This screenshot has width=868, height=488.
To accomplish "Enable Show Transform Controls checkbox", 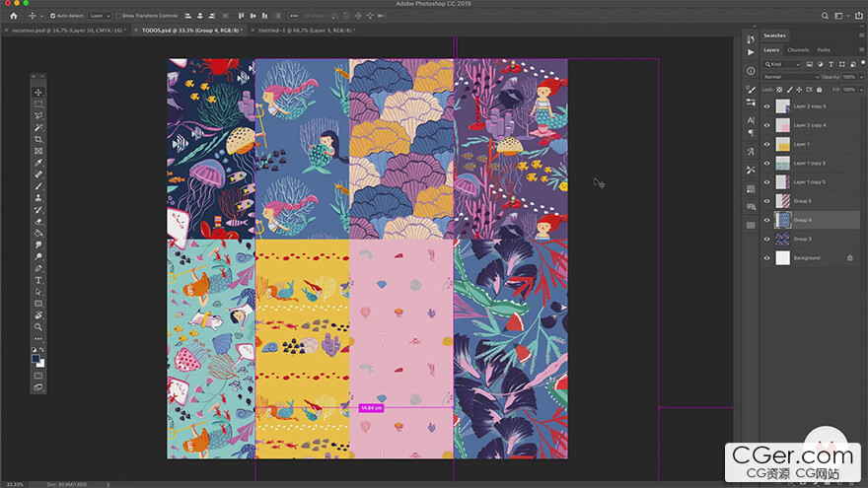I will click(118, 16).
